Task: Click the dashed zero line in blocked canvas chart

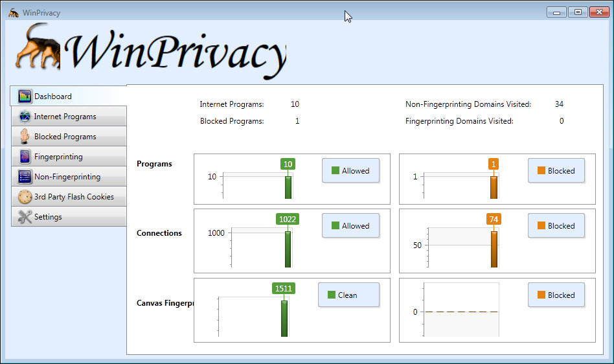Action: (462, 312)
